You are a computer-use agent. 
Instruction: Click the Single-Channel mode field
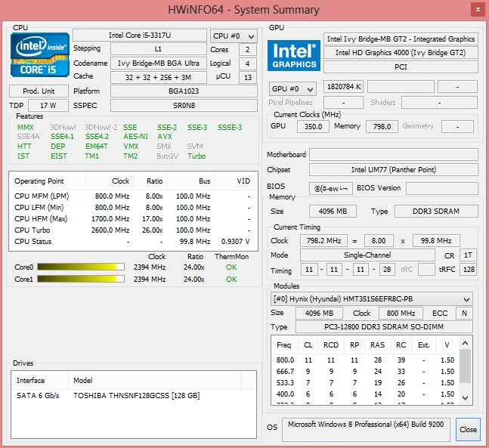click(x=367, y=255)
